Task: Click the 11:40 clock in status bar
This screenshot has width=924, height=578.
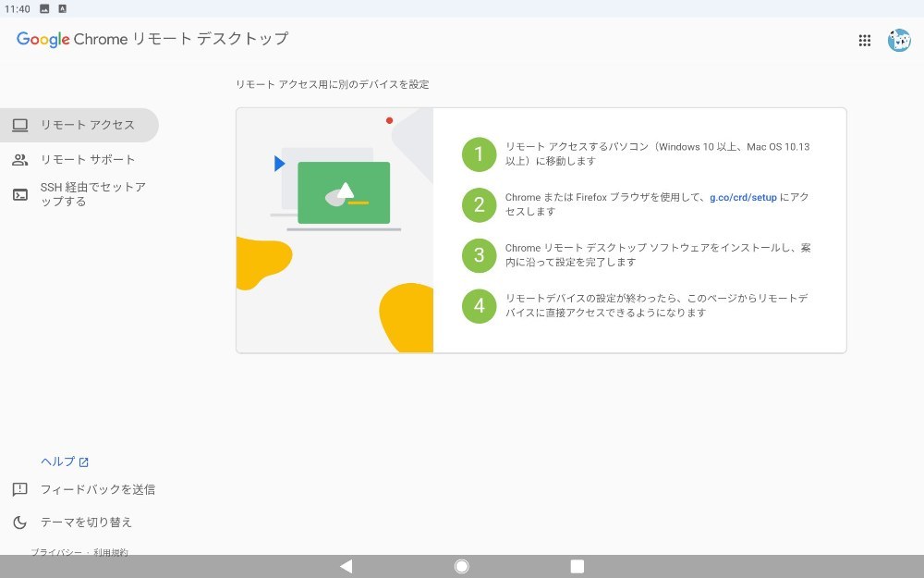Action: tap(17, 9)
